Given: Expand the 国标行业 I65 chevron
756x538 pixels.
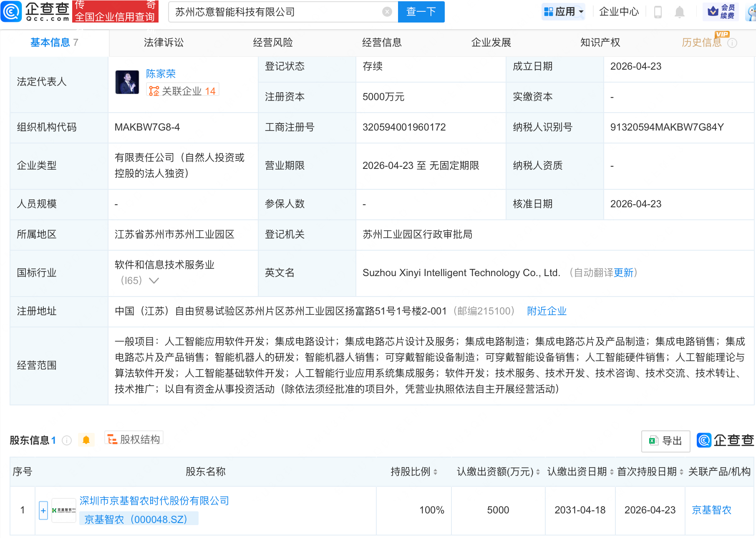Looking at the screenshot, I should 154,281.
